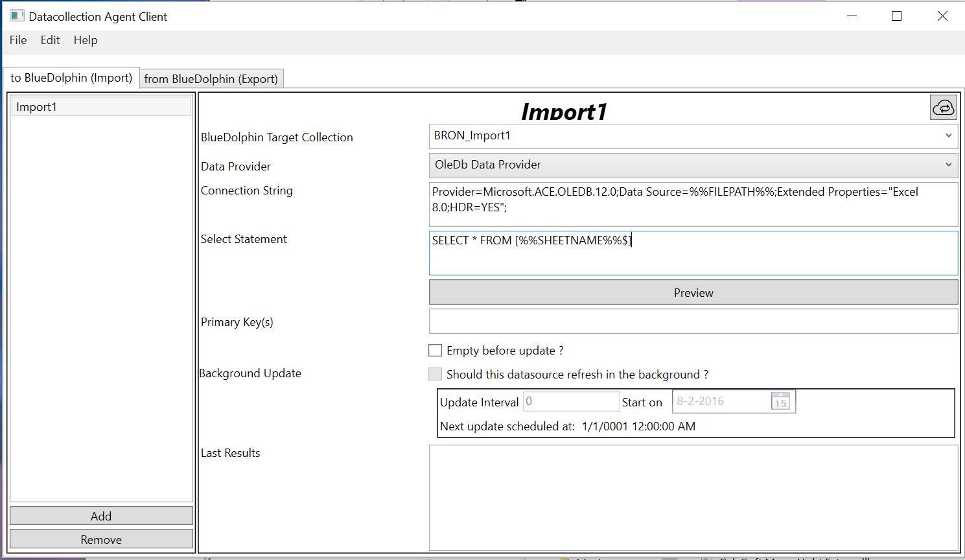Click the cloud sync icon button
The height and width of the screenshot is (560, 965).
(x=943, y=108)
